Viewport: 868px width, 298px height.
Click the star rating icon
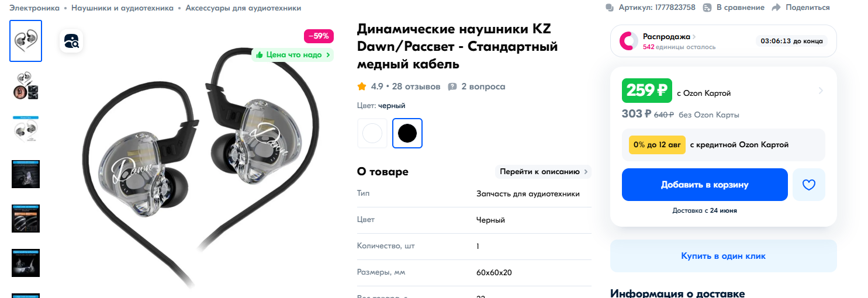click(x=362, y=86)
